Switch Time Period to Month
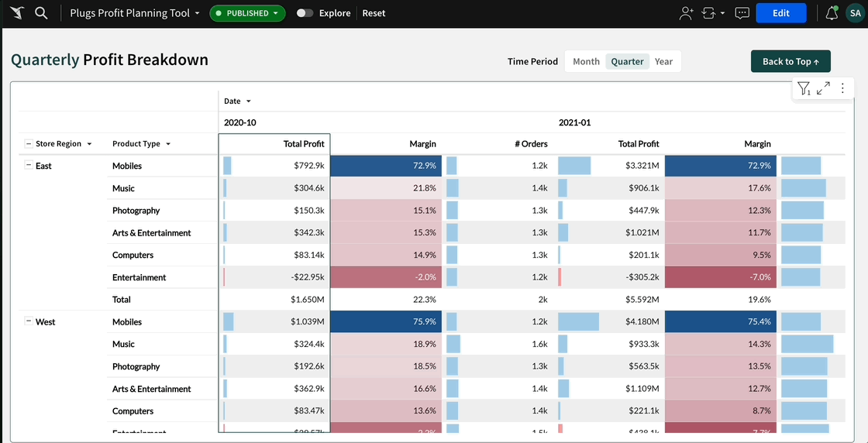The height and width of the screenshot is (443, 868). point(586,62)
